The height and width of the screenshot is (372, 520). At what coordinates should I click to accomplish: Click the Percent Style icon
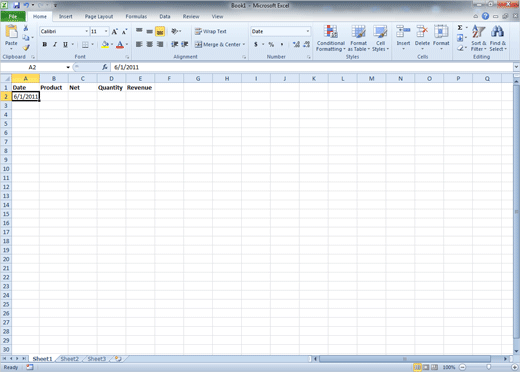coord(271,44)
